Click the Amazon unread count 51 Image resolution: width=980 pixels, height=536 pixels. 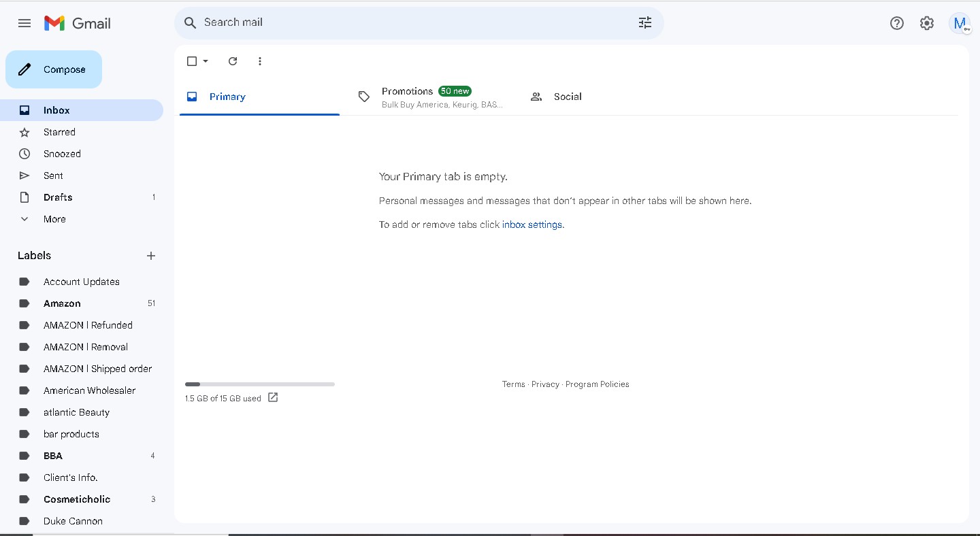pyautogui.click(x=151, y=303)
